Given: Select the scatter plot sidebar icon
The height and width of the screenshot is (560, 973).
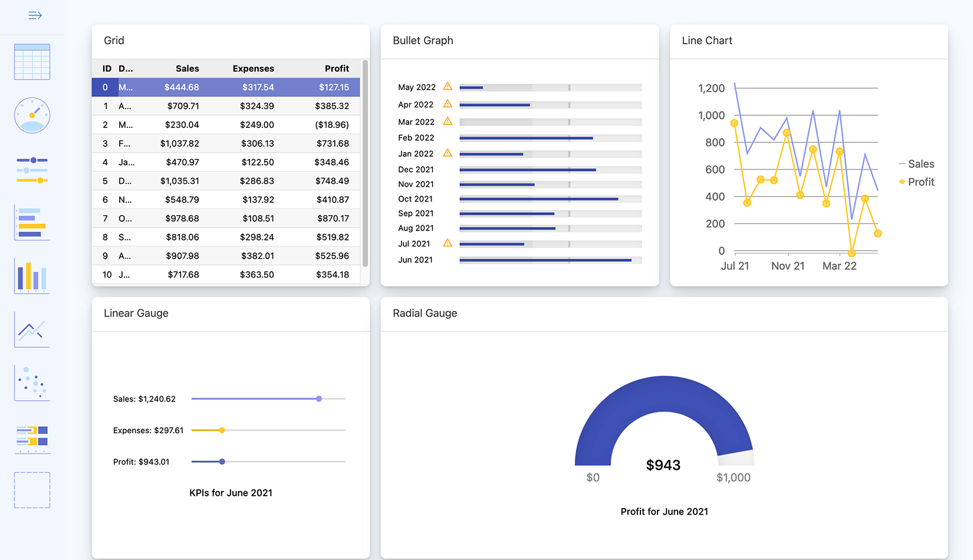Looking at the screenshot, I should tap(32, 383).
